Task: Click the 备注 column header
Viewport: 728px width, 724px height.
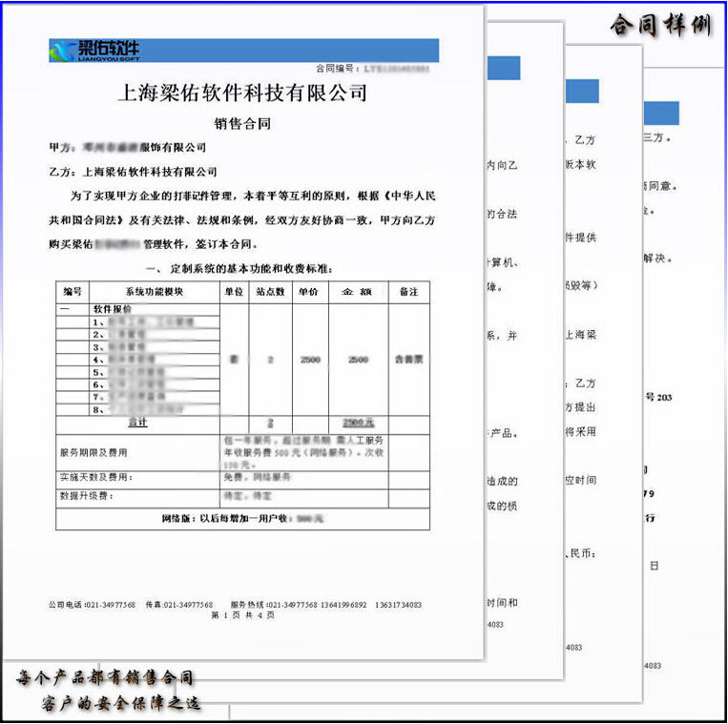Action: pos(408,292)
